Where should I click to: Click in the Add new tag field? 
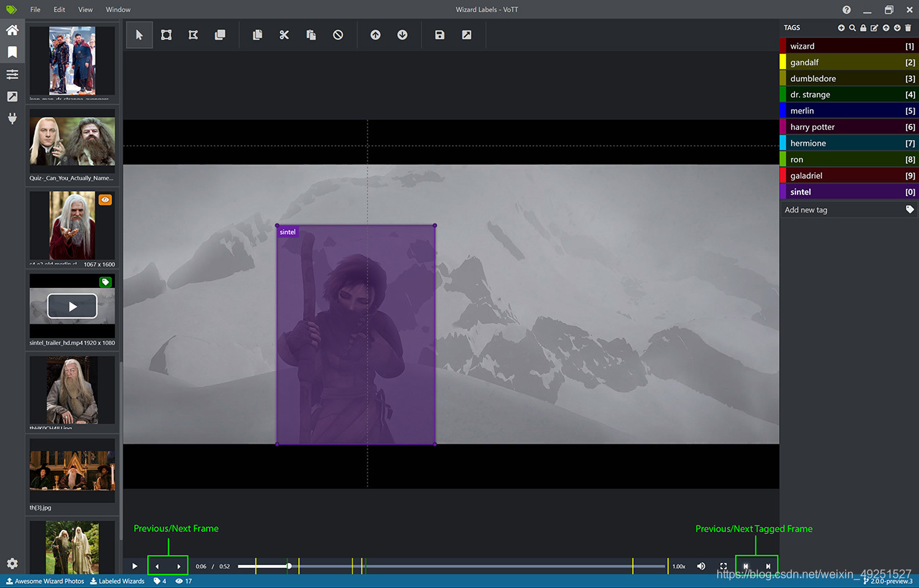[x=841, y=210]
